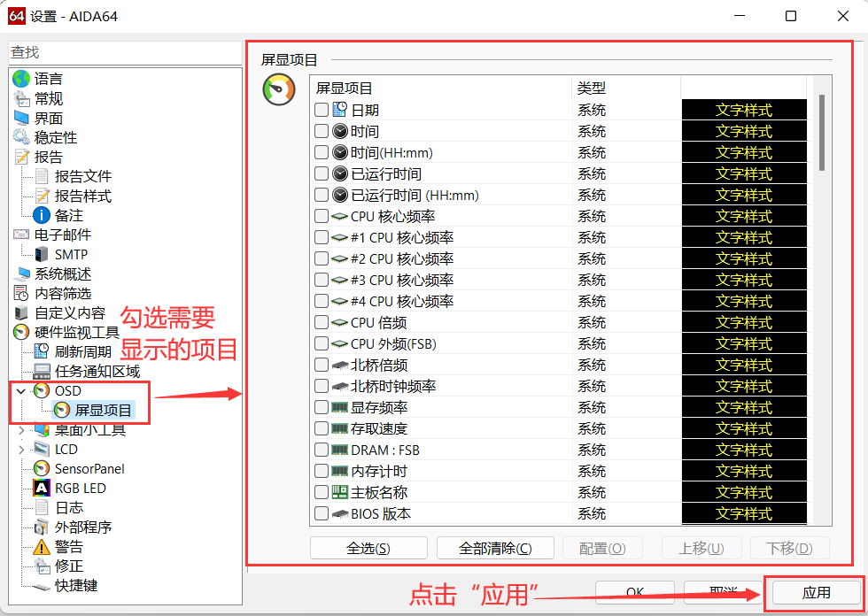The height and width of the screenshot is (616, 868).
Task: Expand the 桌面小工具 tree node
Action: pos(20,429)
